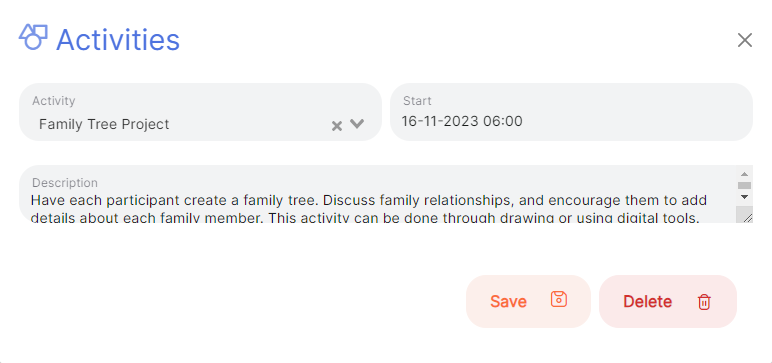This screenshot has width=772, height=363.
Task: Click the Activities shapes icon
Action: [33, 37]
